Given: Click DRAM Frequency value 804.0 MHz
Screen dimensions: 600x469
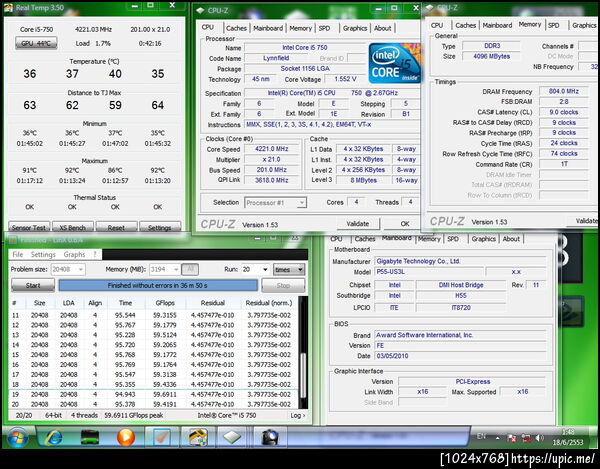Looking at the screenshot, I should [563, 91].
